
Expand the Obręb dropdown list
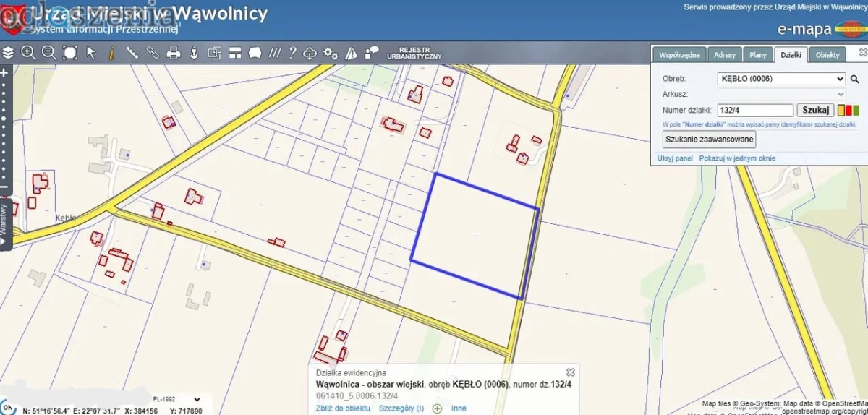[x=781, y=79]
